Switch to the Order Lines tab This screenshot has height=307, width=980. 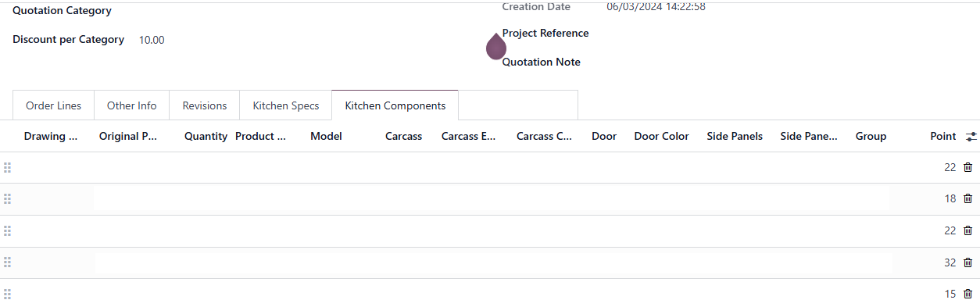53,105
